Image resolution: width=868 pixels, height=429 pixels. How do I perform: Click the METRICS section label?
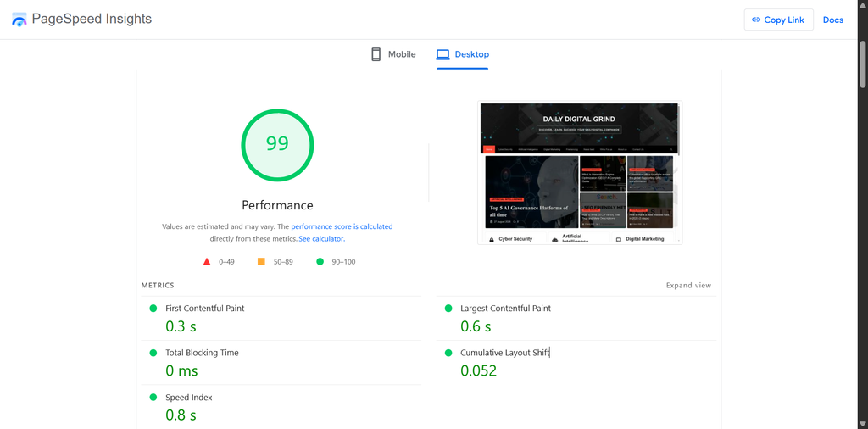158,286
